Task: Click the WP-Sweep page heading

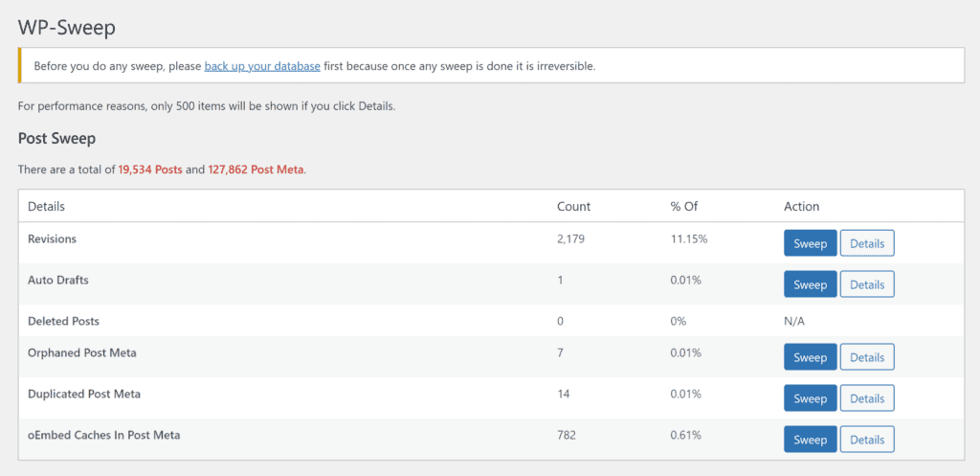Action: tap(66, 27)
